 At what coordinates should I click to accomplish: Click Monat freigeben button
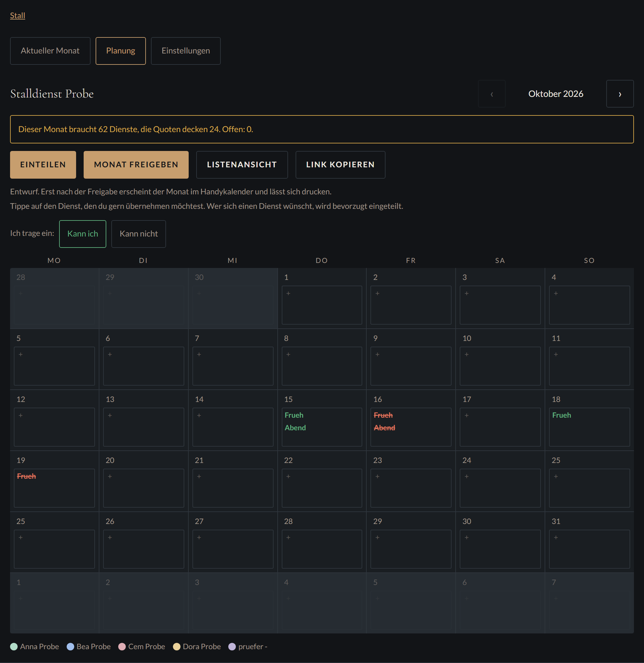coord(136,165)
